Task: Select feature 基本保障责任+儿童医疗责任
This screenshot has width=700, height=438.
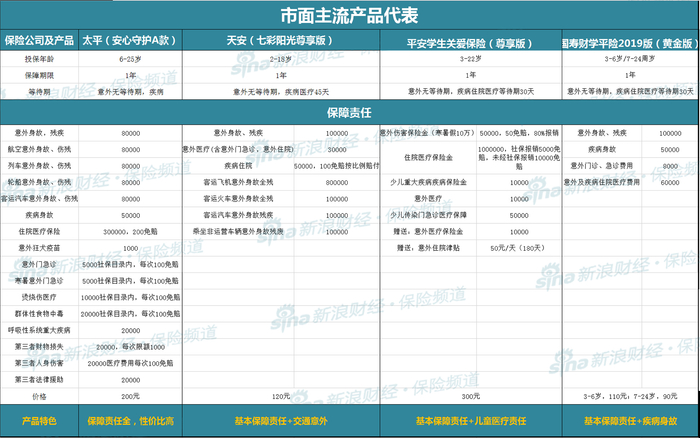Action: pos(471,421)
